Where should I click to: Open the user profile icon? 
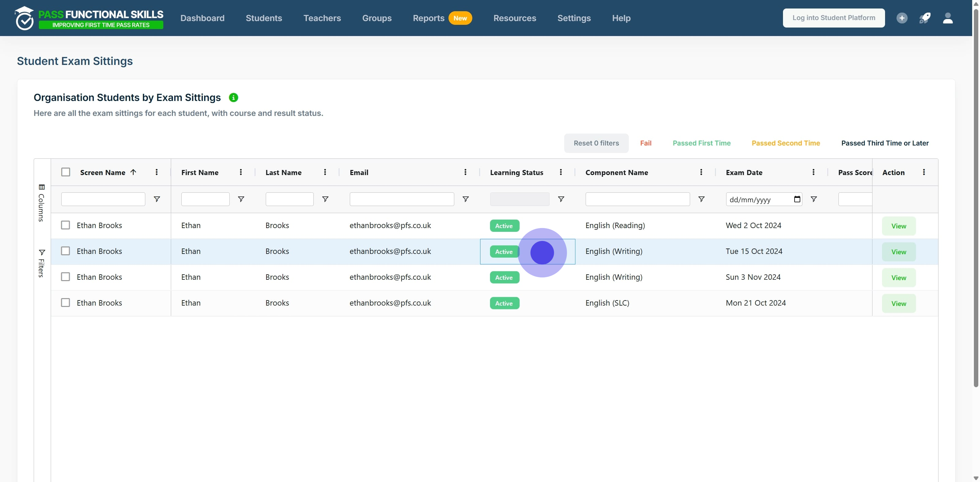948,18
